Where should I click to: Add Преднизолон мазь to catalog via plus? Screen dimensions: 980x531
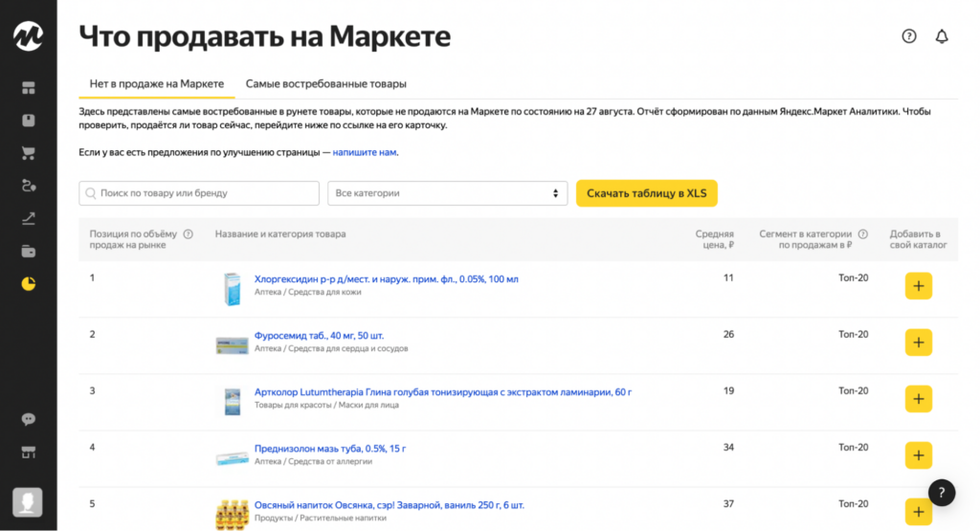click(x=918, y=454)
